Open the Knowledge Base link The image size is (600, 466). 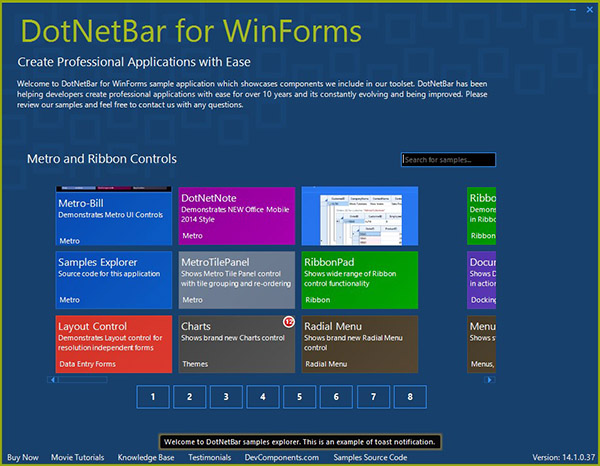click(146, 457)
